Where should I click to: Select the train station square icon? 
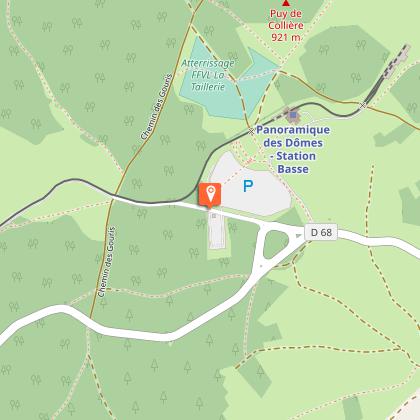point(293,115)
